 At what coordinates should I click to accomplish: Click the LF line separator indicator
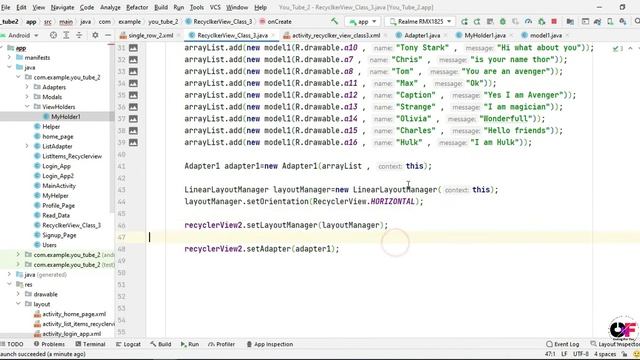pyautogui.click(x=564, y=354)
